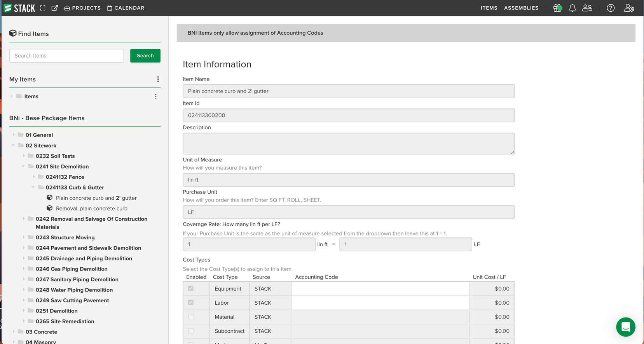The height and width of the screenshot is (344, 644).
Task: Collapse the 02 Sitework folder
Action: [x=13, y=145]
